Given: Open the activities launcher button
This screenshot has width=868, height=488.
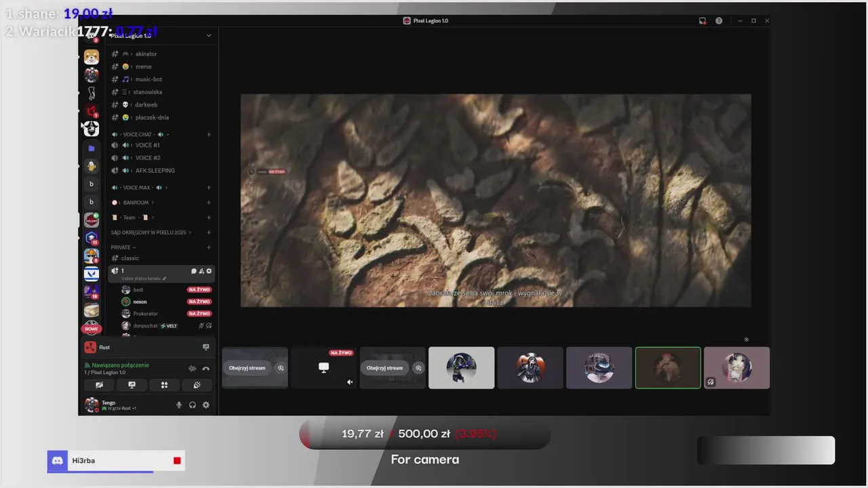Looking at the screenshot, I should coord(164,385).
